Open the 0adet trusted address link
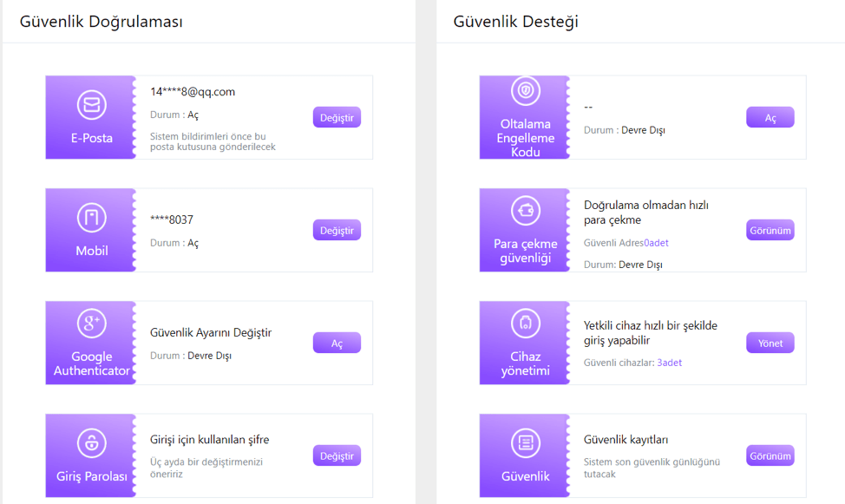Viewport: 845px width, 504px height. tap(656, 243)
